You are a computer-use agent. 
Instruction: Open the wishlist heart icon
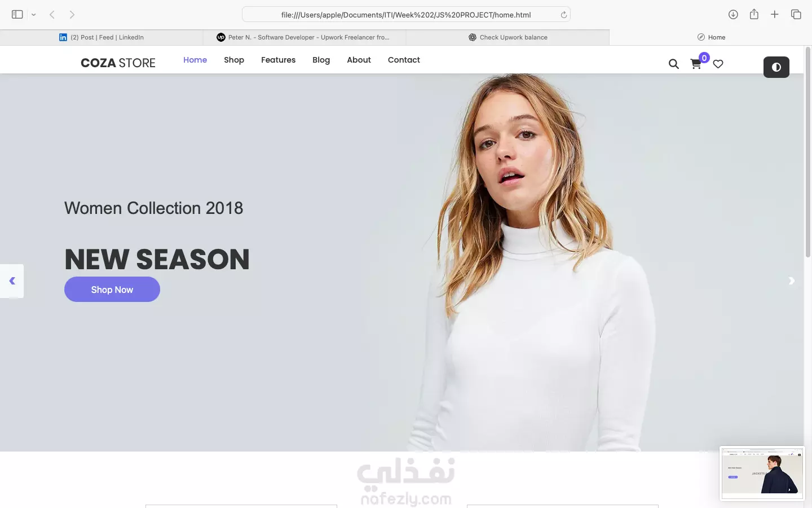(718, 64)
